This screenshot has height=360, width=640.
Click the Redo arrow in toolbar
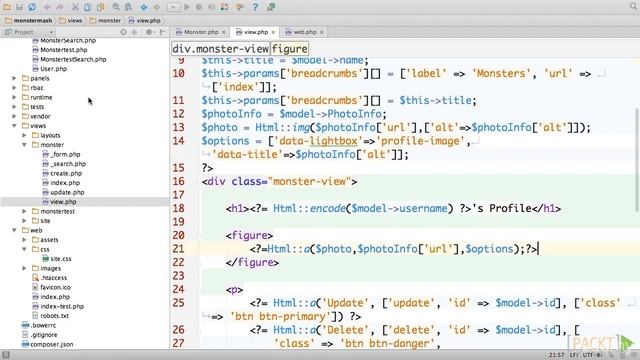pos(60,7)
